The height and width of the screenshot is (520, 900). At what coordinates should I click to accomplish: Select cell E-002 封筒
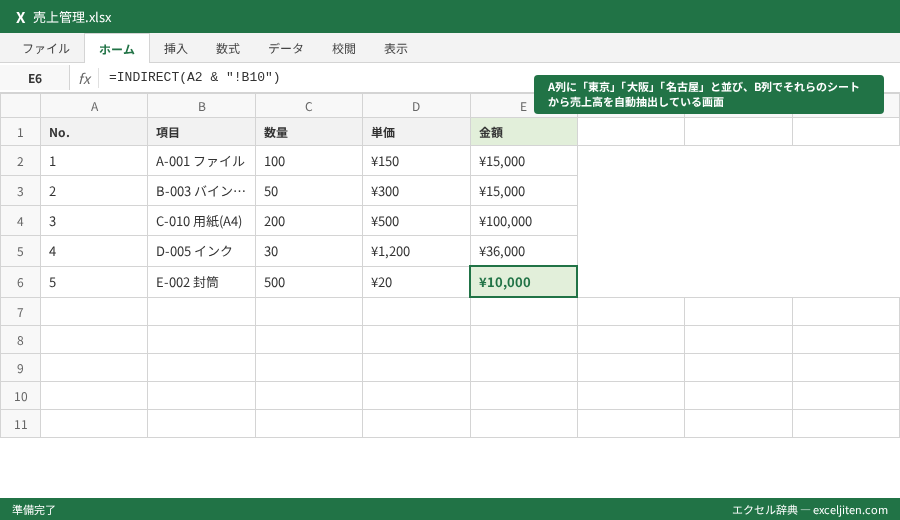click(x=201, y=282)
